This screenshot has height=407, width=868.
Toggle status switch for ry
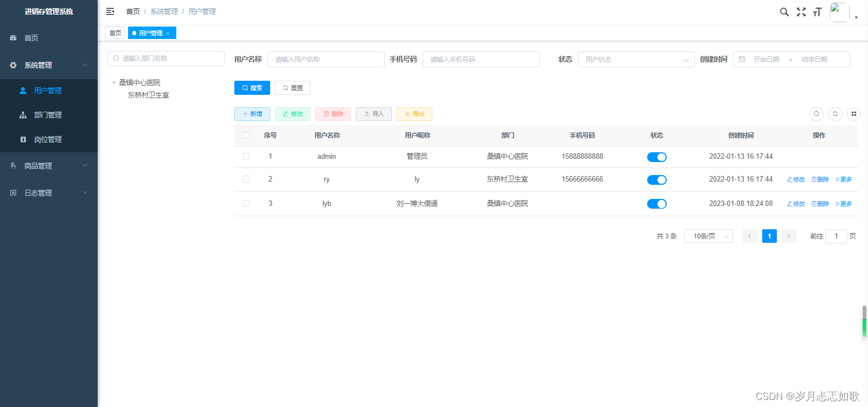pos(657,180)
